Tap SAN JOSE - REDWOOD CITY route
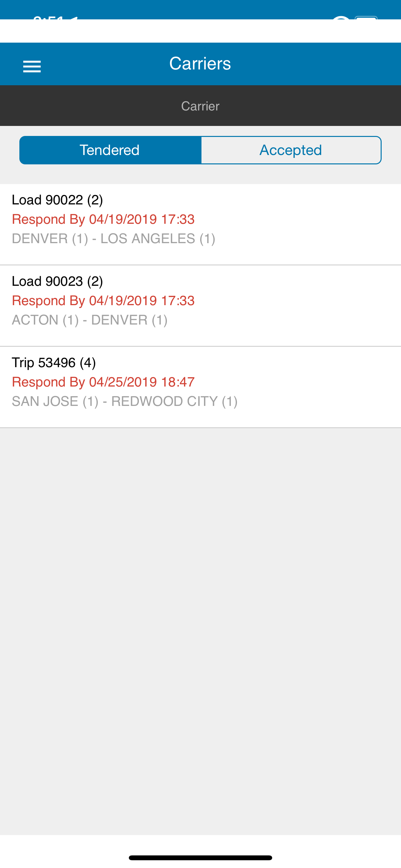The width and height of the screenshot is (401, 868). (x=125, y=402)
